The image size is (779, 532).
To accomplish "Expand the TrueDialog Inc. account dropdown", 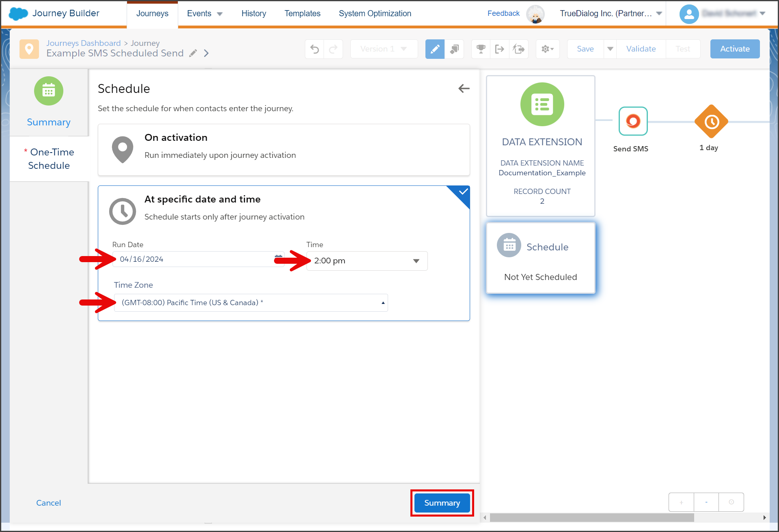I will click(x=611, y=13).
